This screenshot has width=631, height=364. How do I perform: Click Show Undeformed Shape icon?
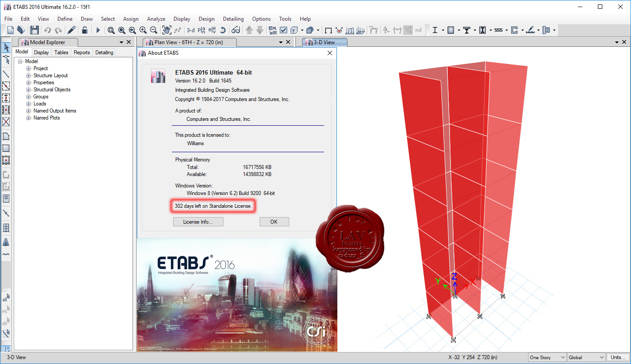328,30
